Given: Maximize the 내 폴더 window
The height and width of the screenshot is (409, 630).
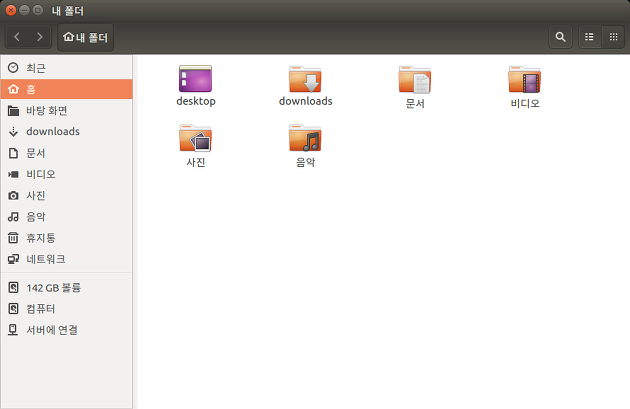Looking at the screenshot, I should 38,10.
